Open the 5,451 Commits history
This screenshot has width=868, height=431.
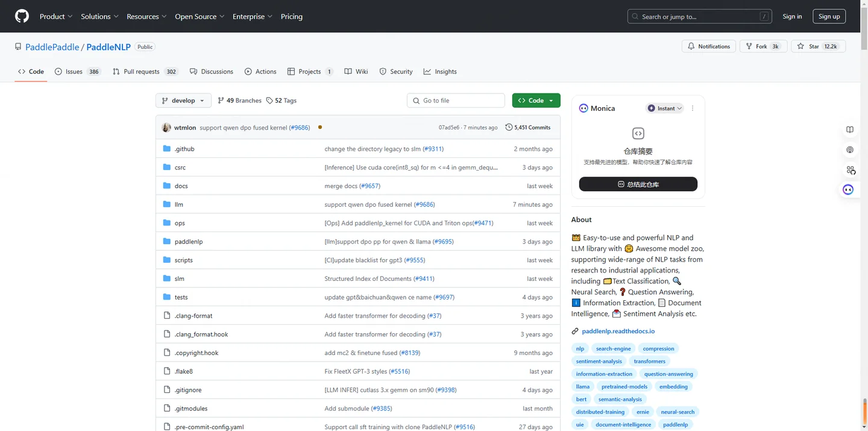528,127
